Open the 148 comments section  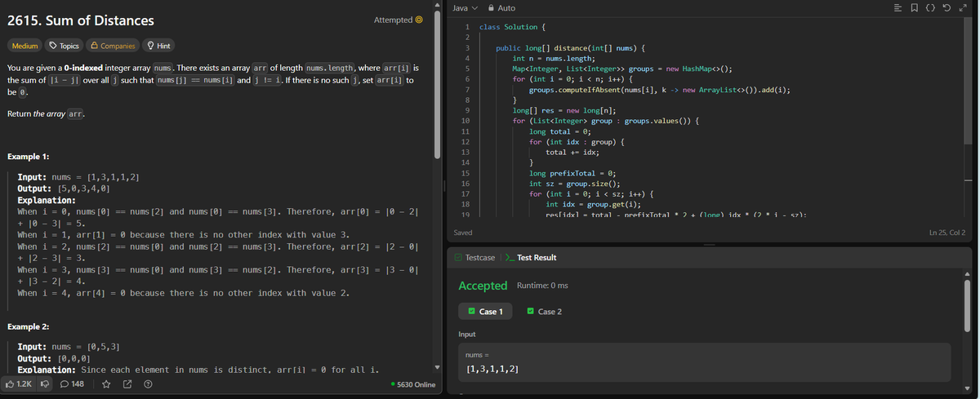coord(73,384)
